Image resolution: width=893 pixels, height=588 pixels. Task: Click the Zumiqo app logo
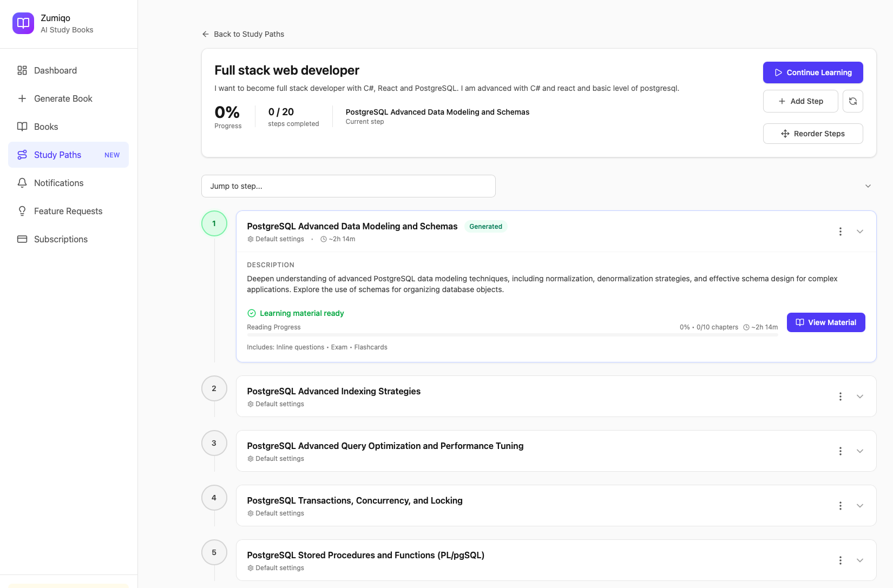(x=23, y=23)
